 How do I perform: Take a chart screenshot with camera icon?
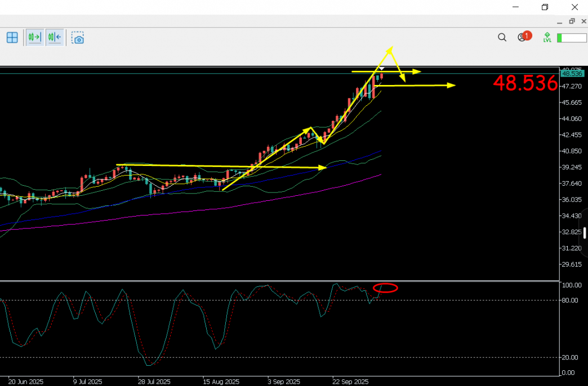(78, 38)
